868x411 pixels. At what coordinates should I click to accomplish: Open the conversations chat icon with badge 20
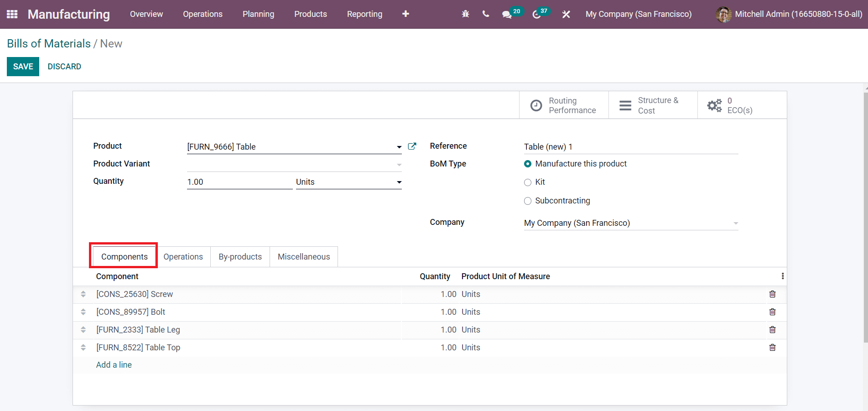tap(507, 15)
